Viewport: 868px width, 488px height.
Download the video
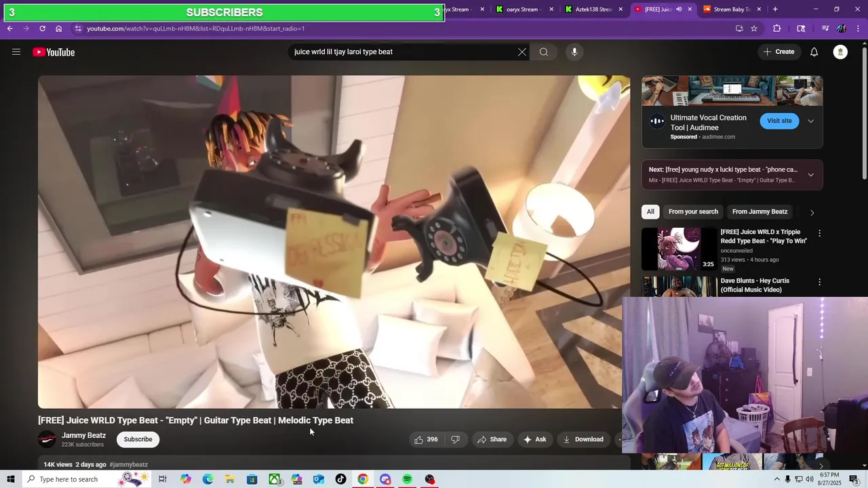click(583, 439)
